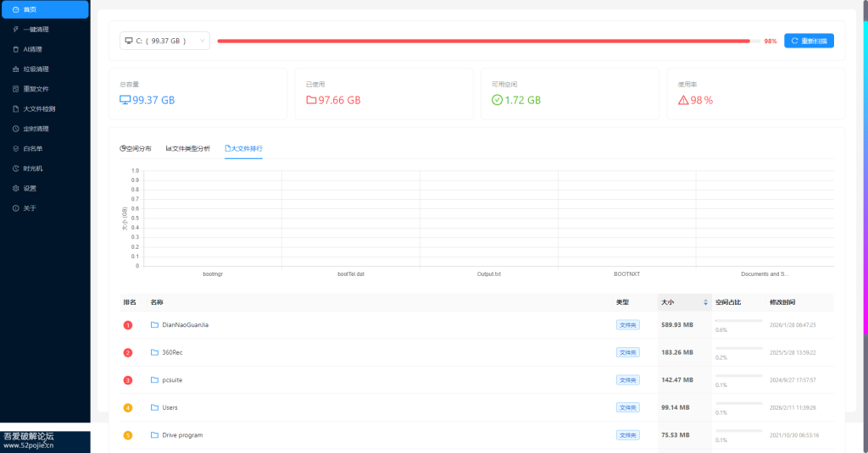Open 白名单 shield icon
This screenshot has height=453, width=868.
15,148
